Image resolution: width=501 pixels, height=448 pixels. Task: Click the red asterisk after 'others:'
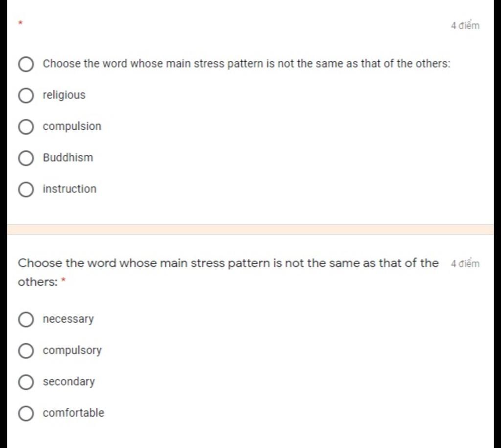click(63, 280)
